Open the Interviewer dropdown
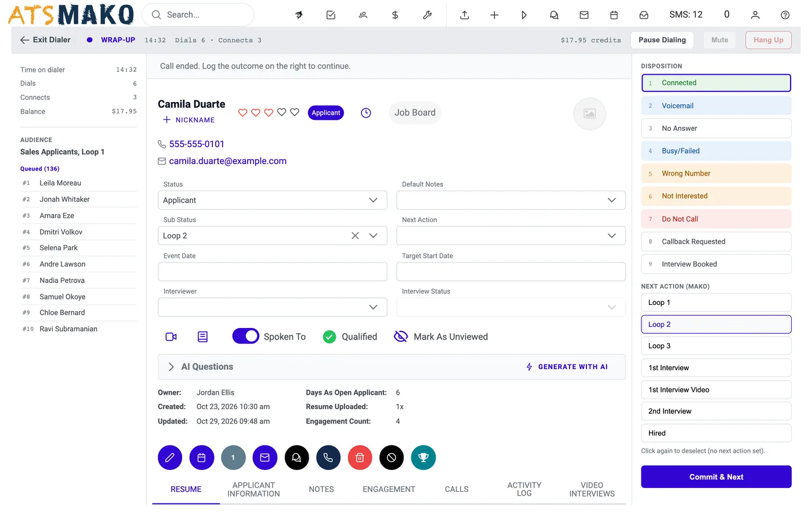The image size is (812, 514). [x=273, y=307]
